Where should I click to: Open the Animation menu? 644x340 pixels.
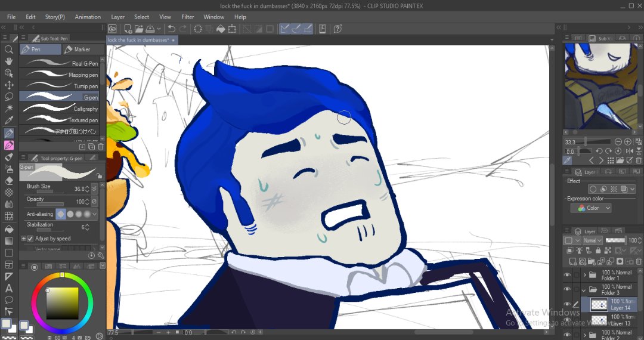[88, 17]
